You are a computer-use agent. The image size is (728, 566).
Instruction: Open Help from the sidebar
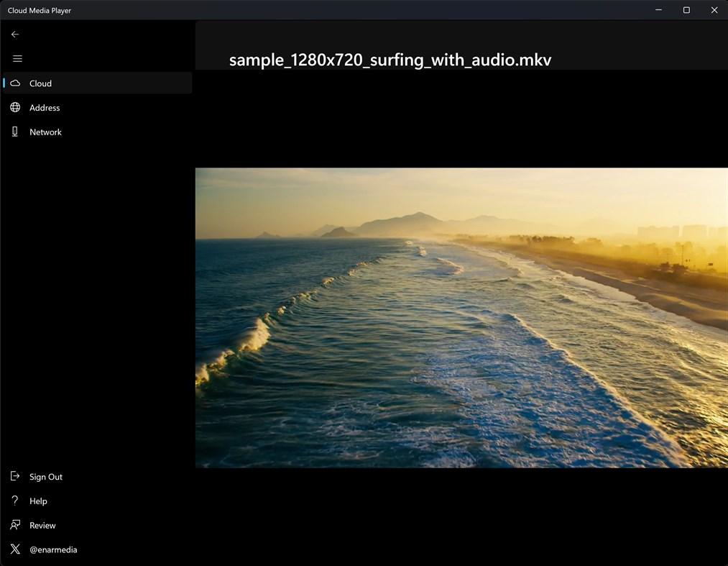pyautogui.click(x=38, y=501)
